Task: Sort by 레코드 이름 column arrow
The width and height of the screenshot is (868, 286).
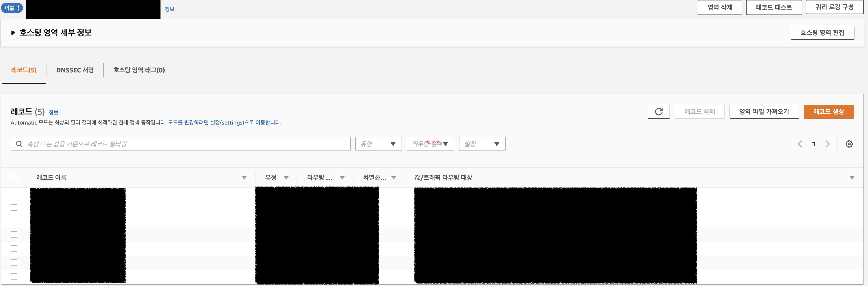Action: (x=244, y=177)
